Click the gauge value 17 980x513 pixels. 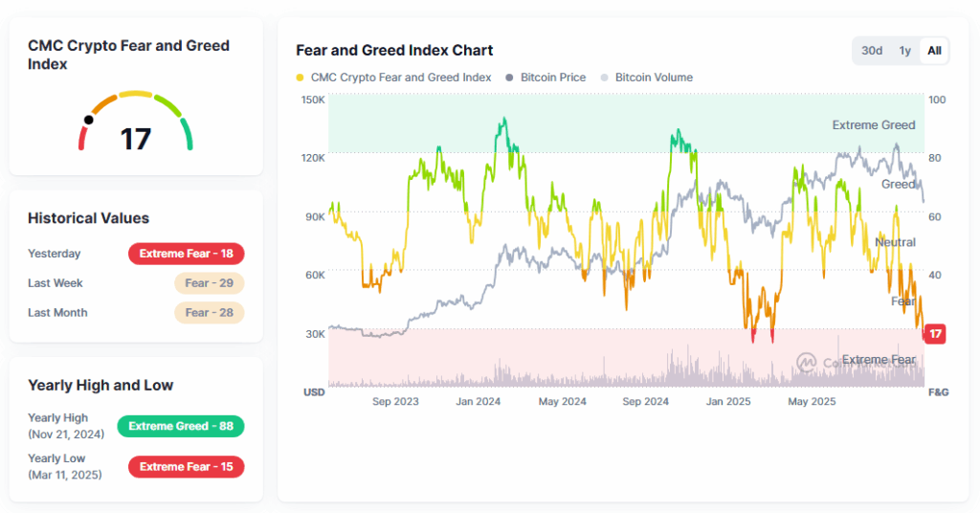click(x=135, y=140)
